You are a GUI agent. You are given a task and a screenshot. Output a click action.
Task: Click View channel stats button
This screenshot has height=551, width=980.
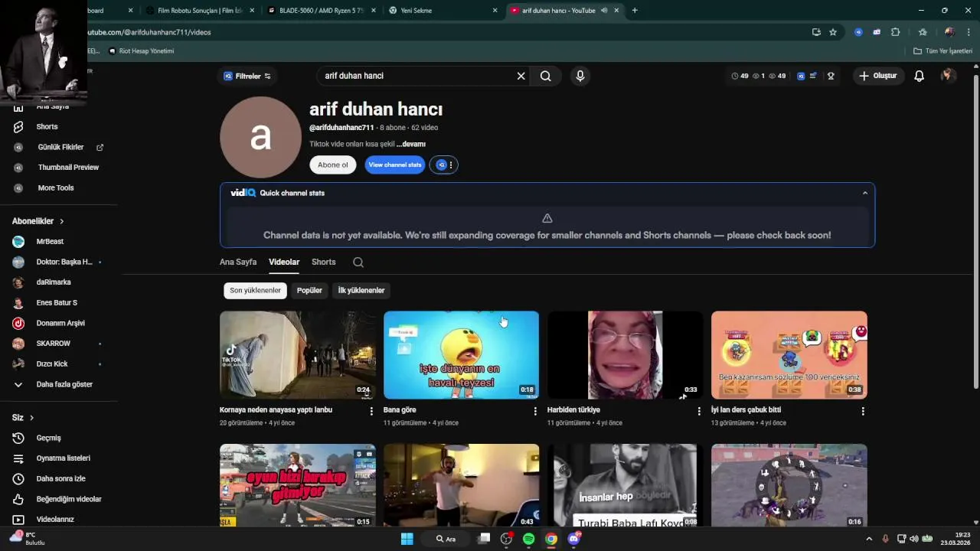[x=395, y=165]
